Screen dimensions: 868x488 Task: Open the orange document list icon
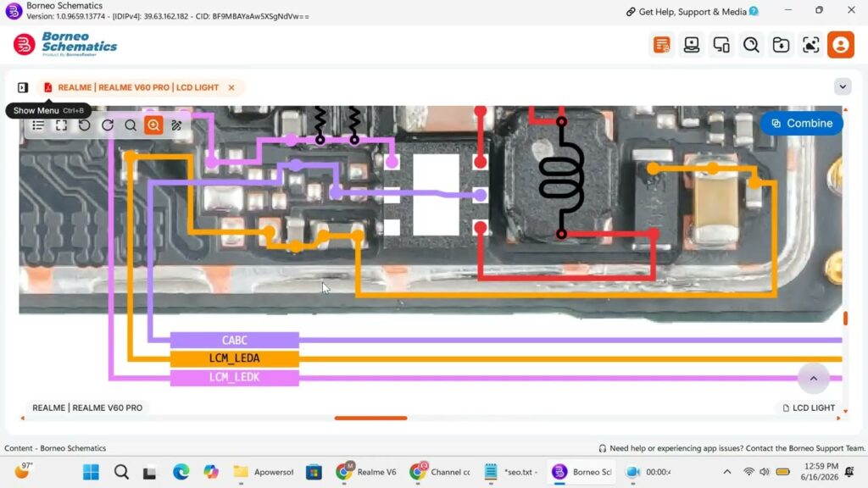(661, 45)
